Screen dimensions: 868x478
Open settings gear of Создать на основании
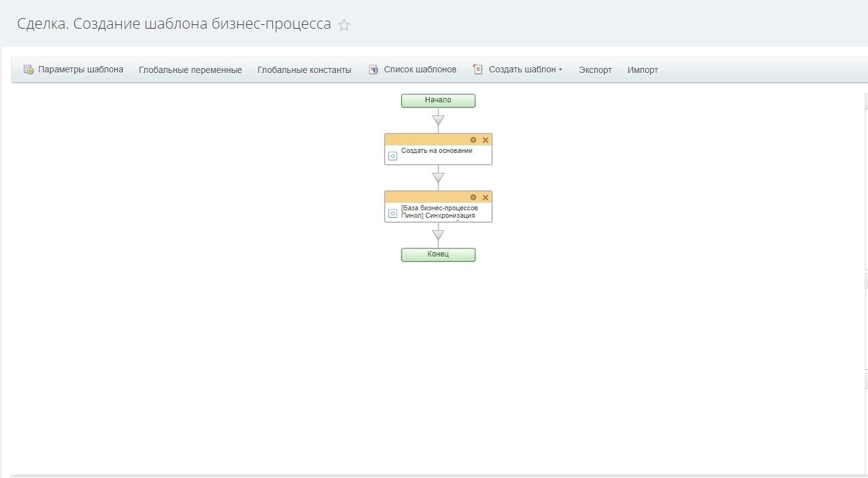[473, 140]
